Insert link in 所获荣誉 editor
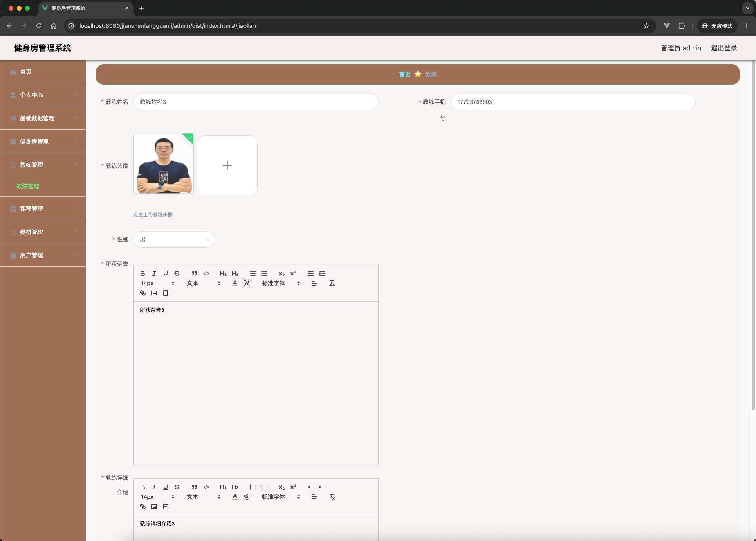 pos(143,293)
